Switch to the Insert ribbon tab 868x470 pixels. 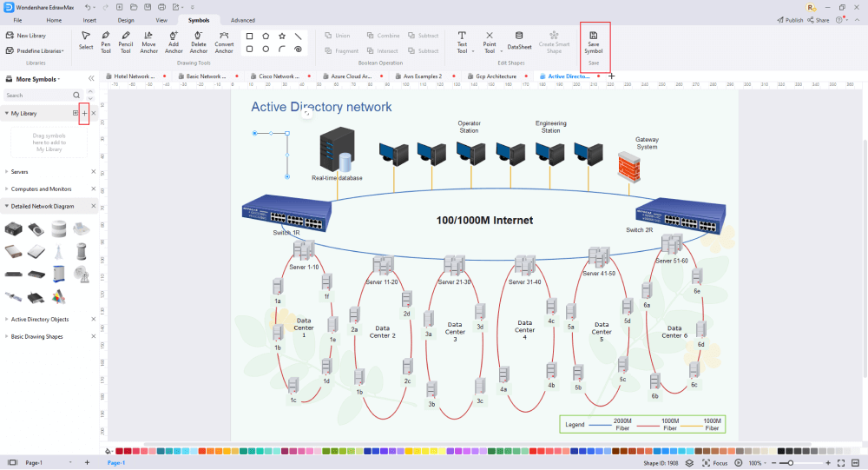[89, 20]
